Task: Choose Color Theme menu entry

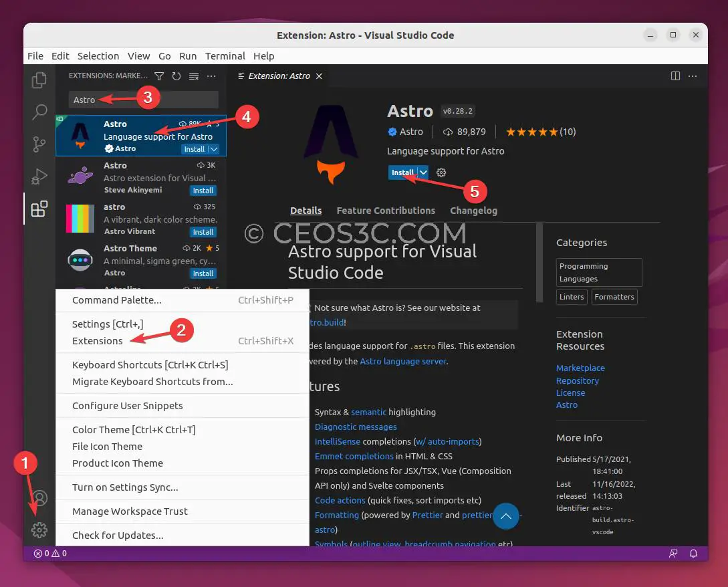Action: tap(183, 430)
